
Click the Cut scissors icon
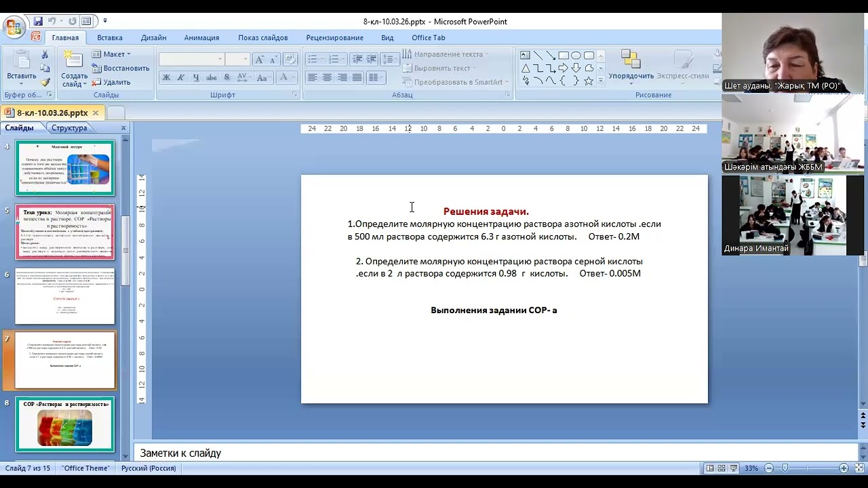[45, 55]
